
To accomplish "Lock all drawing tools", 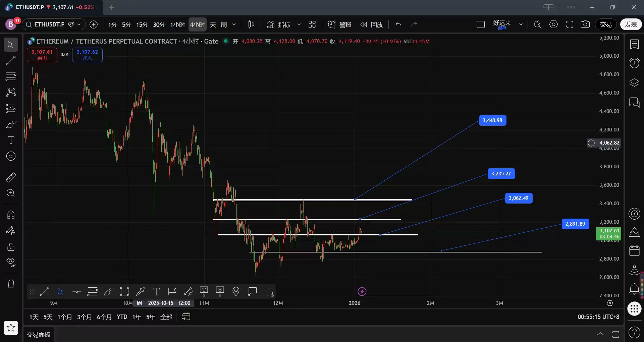I will [11, 247].
